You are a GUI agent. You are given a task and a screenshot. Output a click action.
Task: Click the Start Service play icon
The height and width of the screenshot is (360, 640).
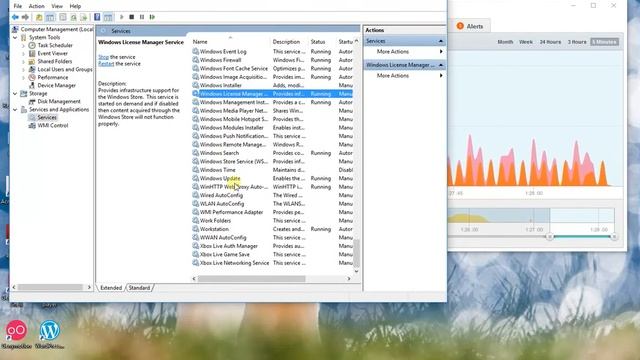[x=122, y=17]
